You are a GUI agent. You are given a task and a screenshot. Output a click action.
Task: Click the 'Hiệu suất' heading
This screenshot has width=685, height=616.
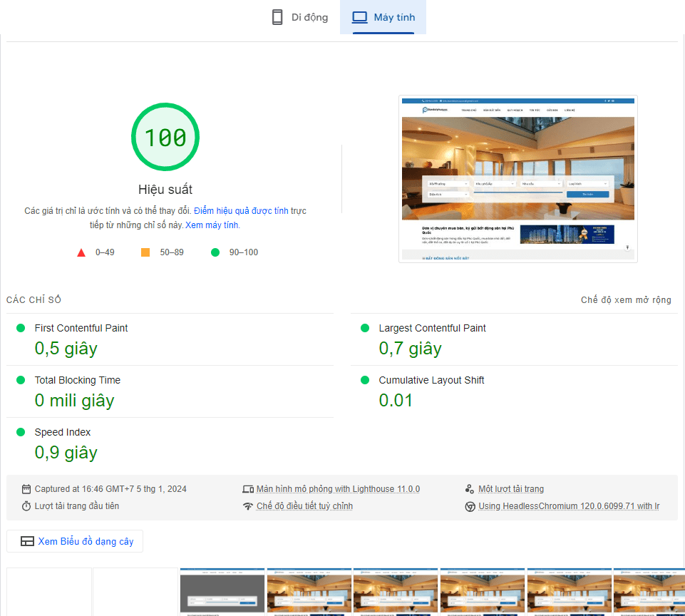[165, 190]
